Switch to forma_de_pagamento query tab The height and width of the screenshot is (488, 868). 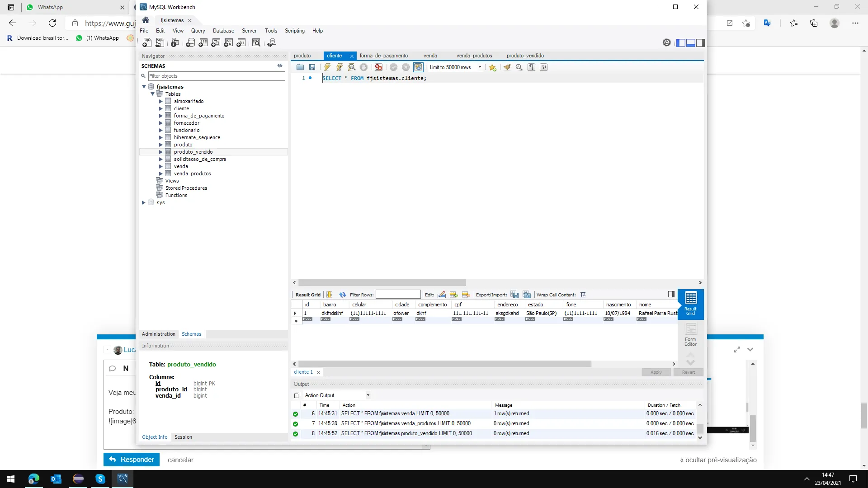[x=383, y=56]
